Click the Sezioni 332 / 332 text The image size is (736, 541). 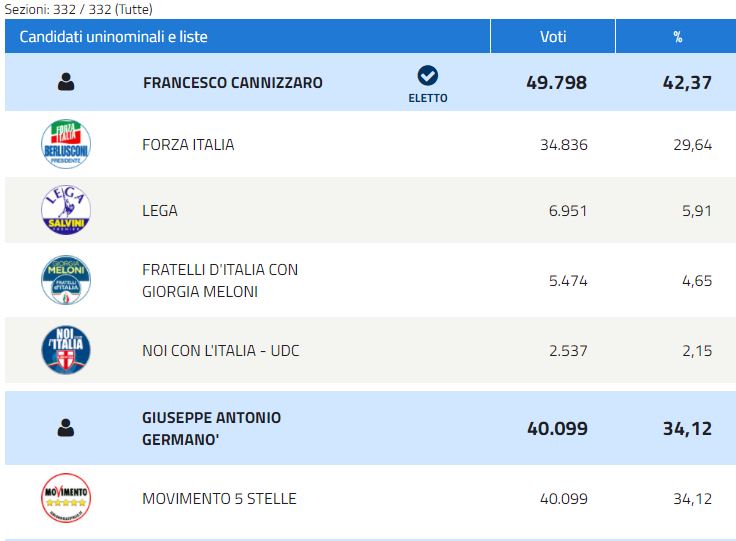click(x=78, y=9)
